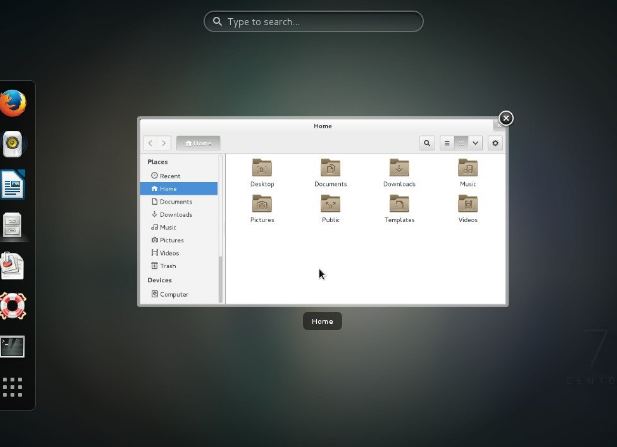Open Trash in sidebar
This screenshot has height=447, width=617.
click(x=179, y=266)
